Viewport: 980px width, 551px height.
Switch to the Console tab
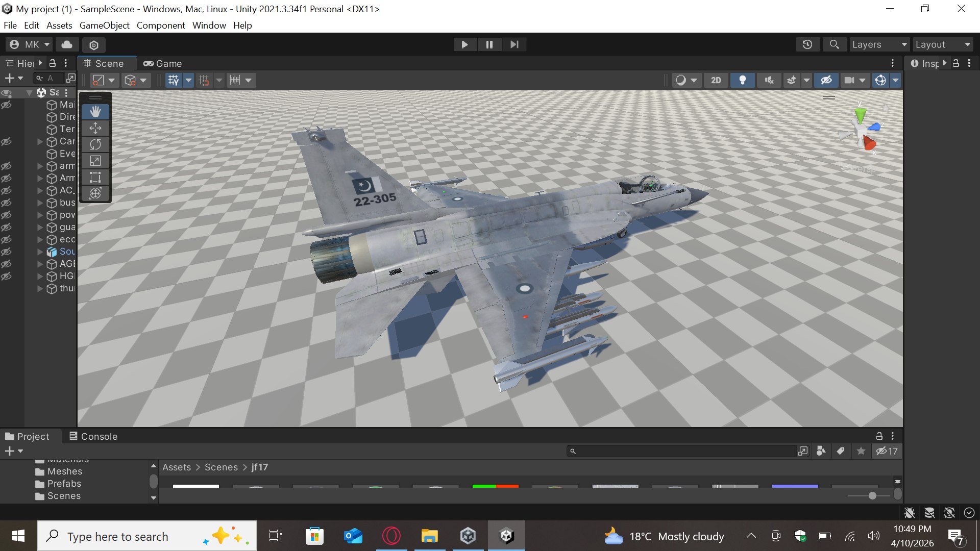tap(93, 436)
